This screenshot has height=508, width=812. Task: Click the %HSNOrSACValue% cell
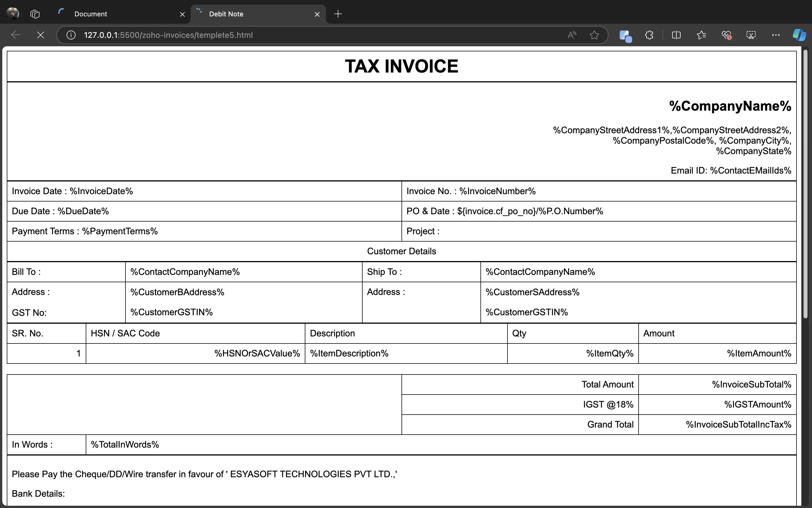click(195, 353)
